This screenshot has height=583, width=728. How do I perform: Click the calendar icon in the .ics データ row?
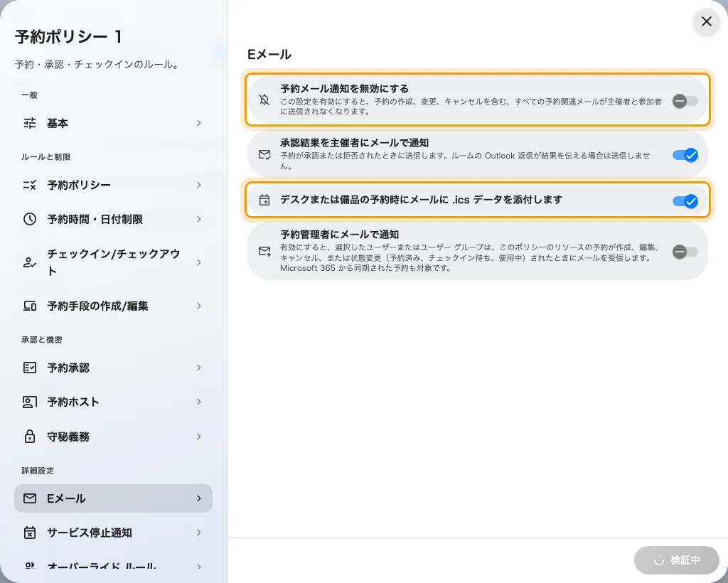[x=264, y=200]
